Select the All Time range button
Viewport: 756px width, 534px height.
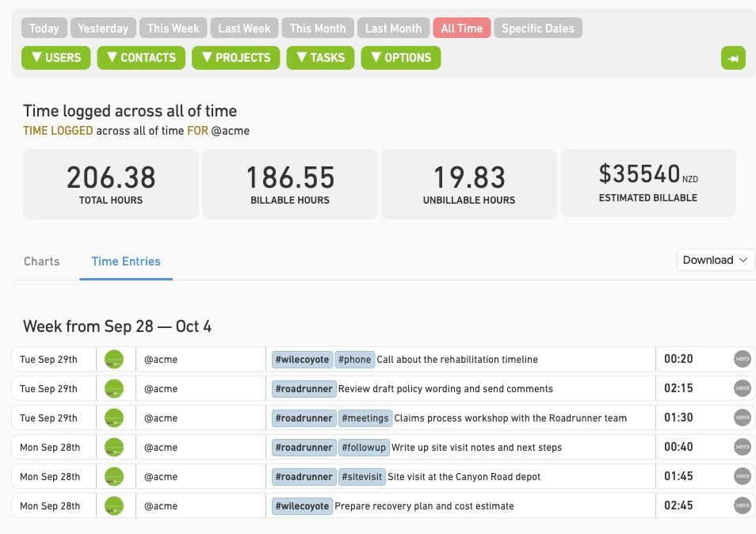click(x=462, y=28)
